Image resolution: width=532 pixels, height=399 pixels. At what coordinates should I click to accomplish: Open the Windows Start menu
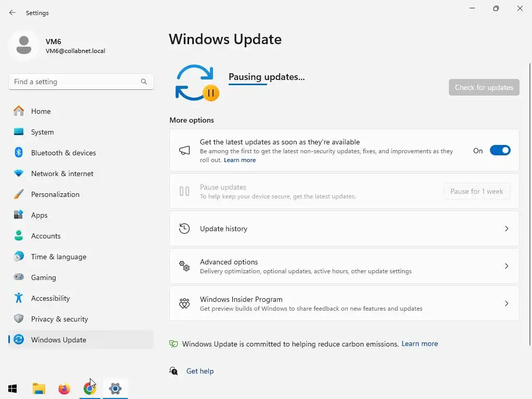pos(12,389)
